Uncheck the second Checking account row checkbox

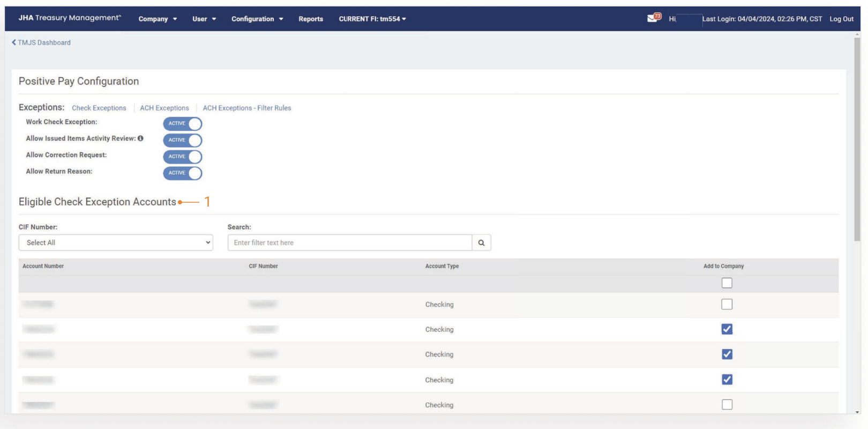click(x=727, y=329)
